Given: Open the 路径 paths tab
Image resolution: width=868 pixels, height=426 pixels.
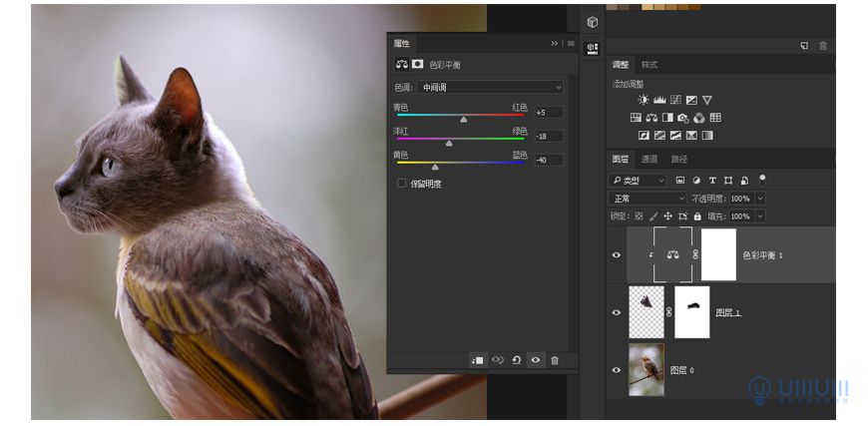Looking at the screenshot, I should click(x=679, y=159).
